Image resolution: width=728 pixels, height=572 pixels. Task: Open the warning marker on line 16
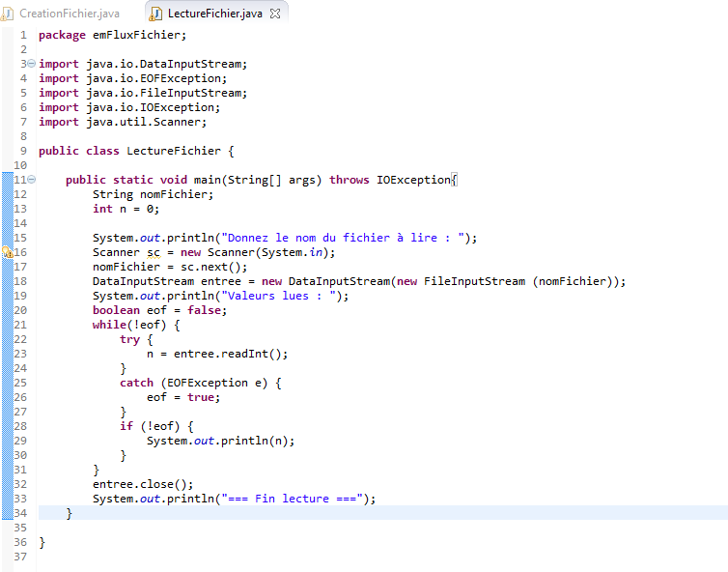pyautogui.click(x=6, y=252)
